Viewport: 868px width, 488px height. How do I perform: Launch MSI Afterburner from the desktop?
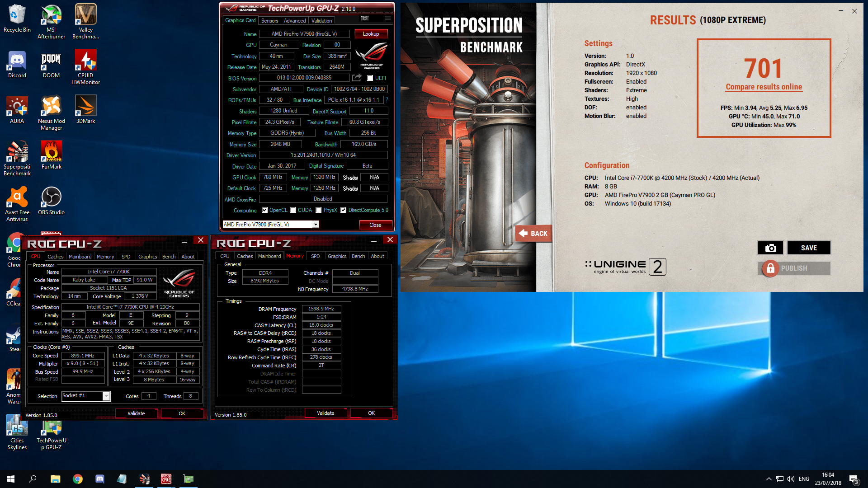tap(51, 21)
